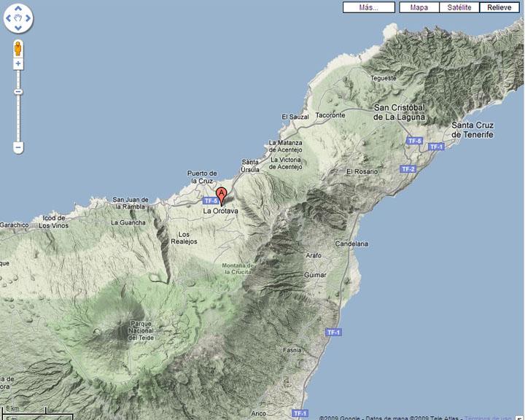This screenshot has width=525, height=420.
Task: Click the TF-5 road shield near La Laguna
Action: pos(415,141)
